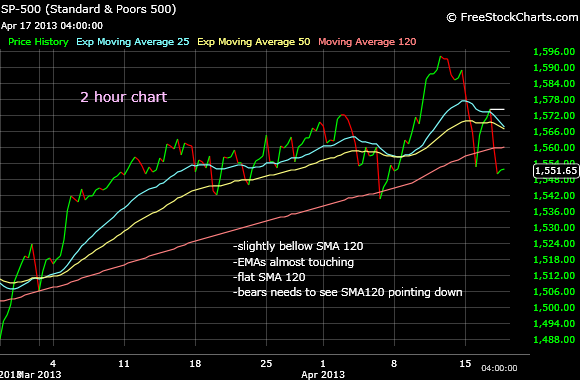Click the Apr 2013 month label
The image size is (580, 380).
coord(323,374)
